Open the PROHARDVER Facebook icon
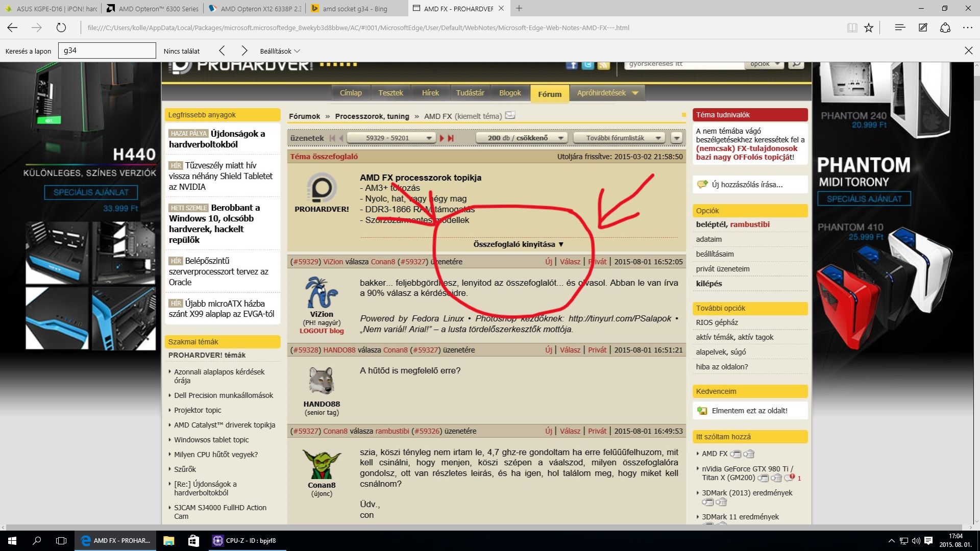The width and height of the screenshot is (980, 551). (x=572, y=65)
